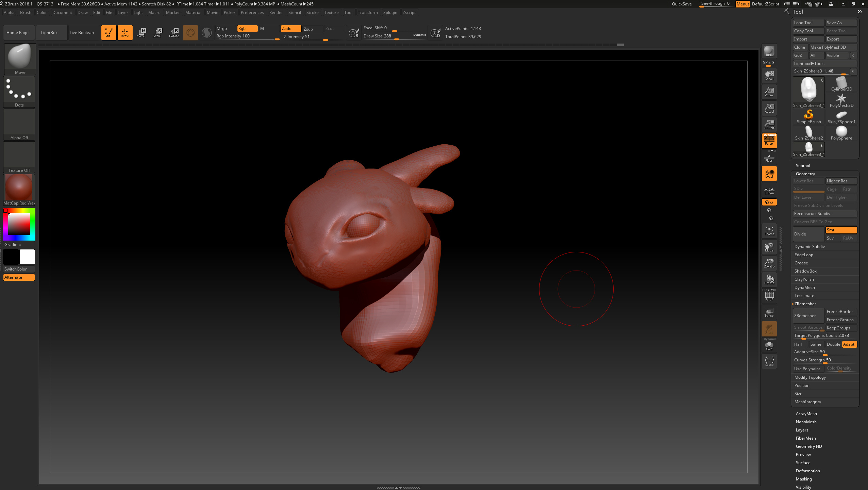The image size is (868, 490).
Task: Open the Stroke menu
Action: tap(312, 13)
